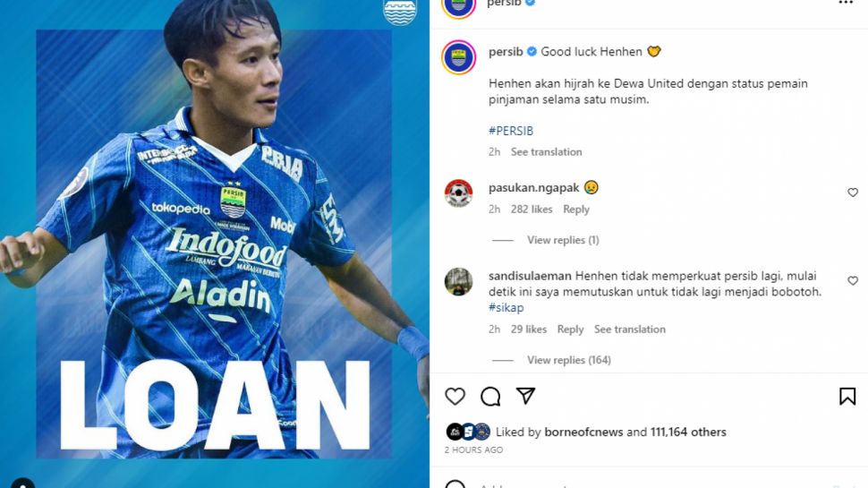The height and width of the screenshot is (488, 868).
Task: Open the #sikap hashtag
Action: 506,307
